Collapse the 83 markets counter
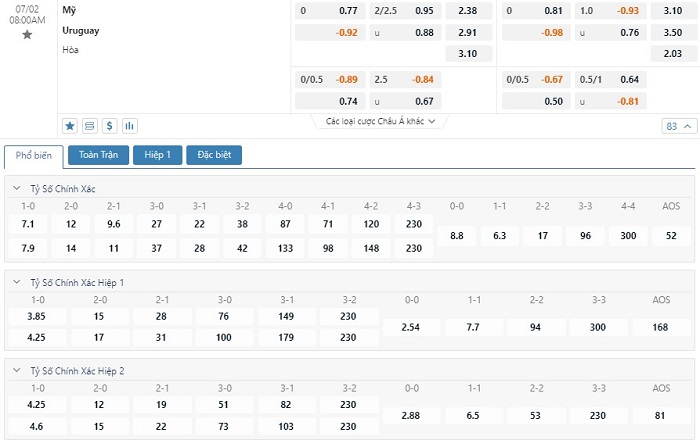The image size is (700, 440). point(678,126)
